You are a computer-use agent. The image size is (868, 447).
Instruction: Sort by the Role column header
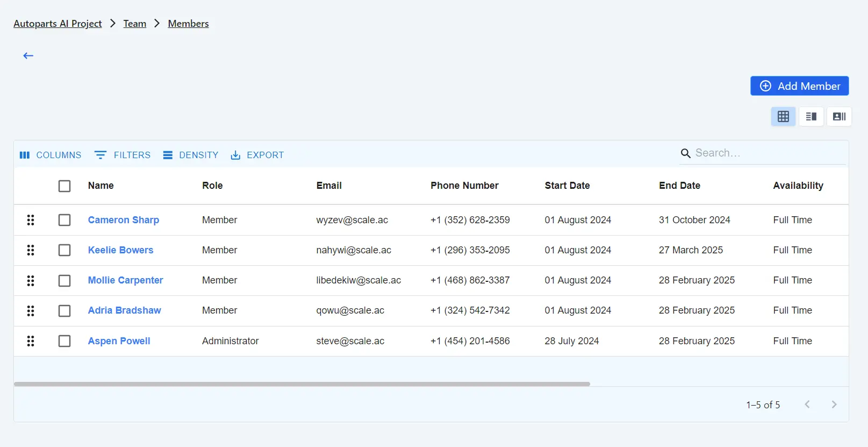[x=212, y=186]
